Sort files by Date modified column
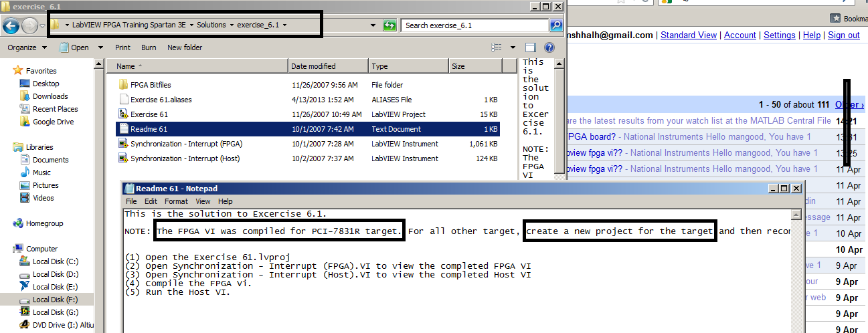Image resolution: width=868 pixels, height=333 pixels. (x=328, y=66)
